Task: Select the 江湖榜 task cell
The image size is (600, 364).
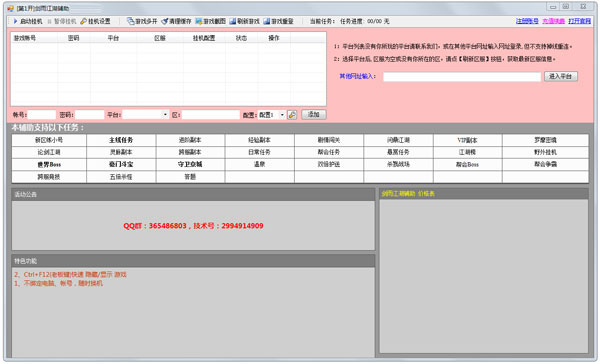Action: pos(468,152)
